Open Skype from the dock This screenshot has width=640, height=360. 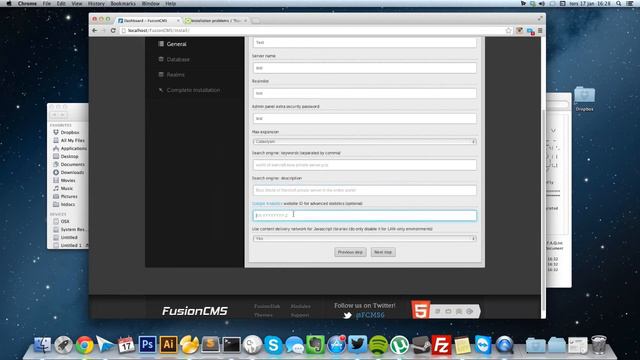click(273, 345)
